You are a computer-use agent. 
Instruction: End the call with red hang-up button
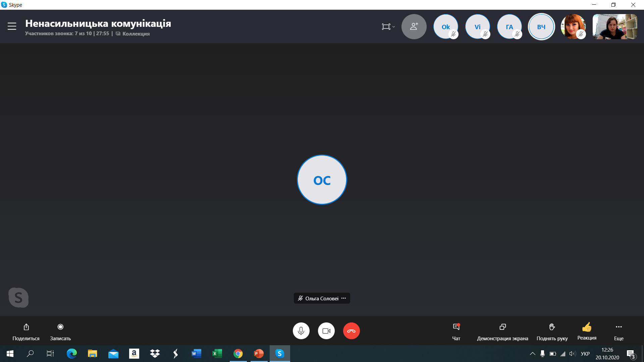click(351, 331)
